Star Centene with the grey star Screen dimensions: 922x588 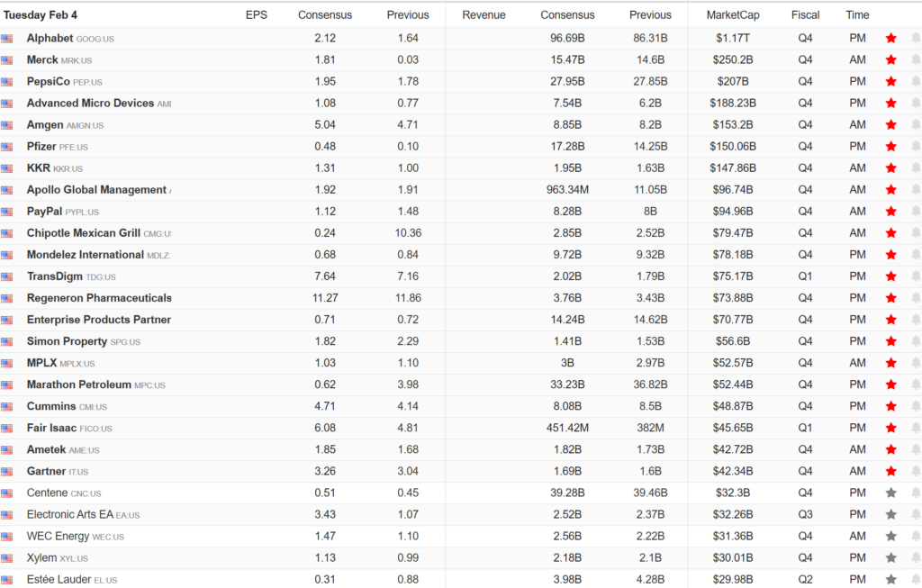[x=890, y=493]
